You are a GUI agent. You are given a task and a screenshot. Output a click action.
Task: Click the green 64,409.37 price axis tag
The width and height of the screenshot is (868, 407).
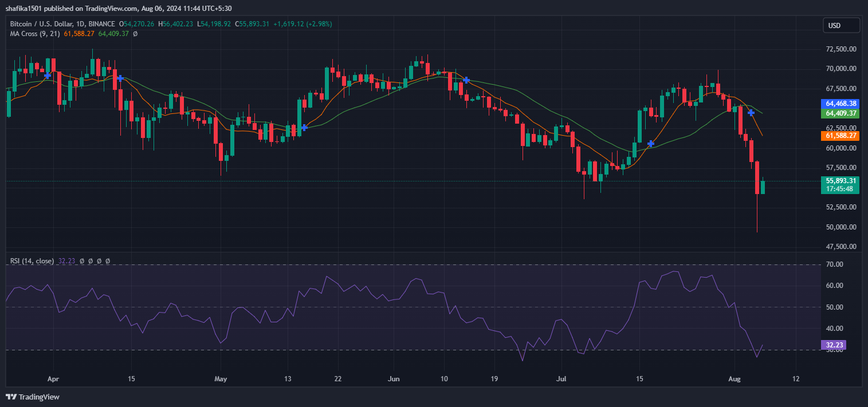tap(840, 113)
